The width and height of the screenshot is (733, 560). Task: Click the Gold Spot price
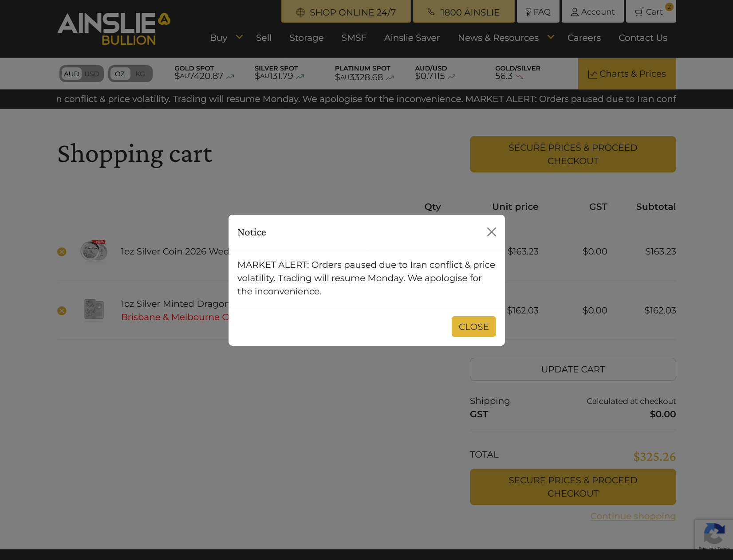click(x=199, y=76)
